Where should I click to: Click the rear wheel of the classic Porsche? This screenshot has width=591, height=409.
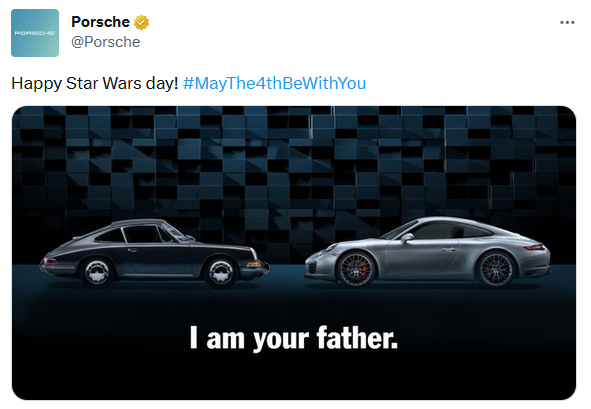pos(96,271)
